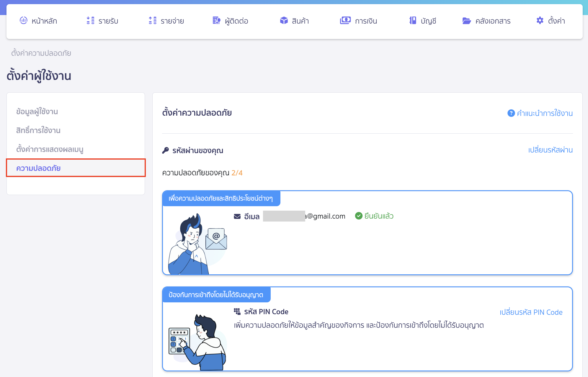Screen dimensions: 588x377
Task: Click the เปลี่ยนรหัส PIN Code link
Action: point(530,312)
